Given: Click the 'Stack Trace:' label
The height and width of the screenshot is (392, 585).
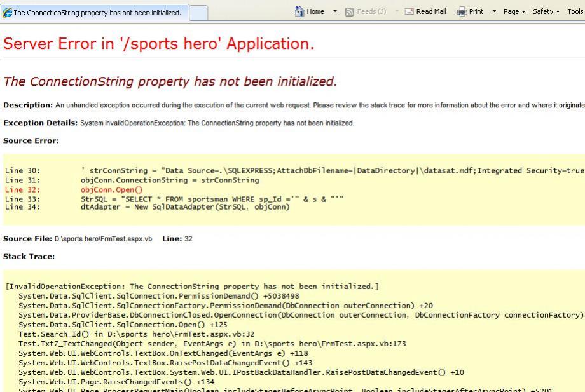Looking at the screenshot, I should point(29,257).
